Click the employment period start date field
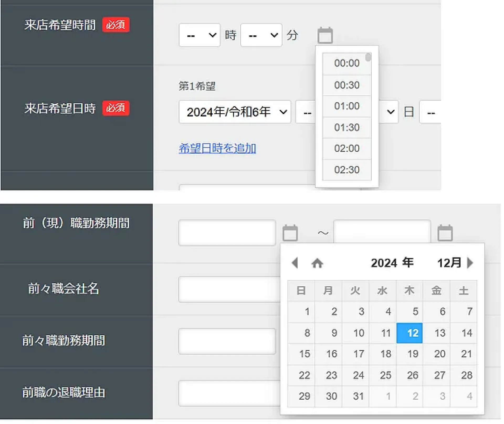Viewport: 504px width, 424px height. (227, 233)
